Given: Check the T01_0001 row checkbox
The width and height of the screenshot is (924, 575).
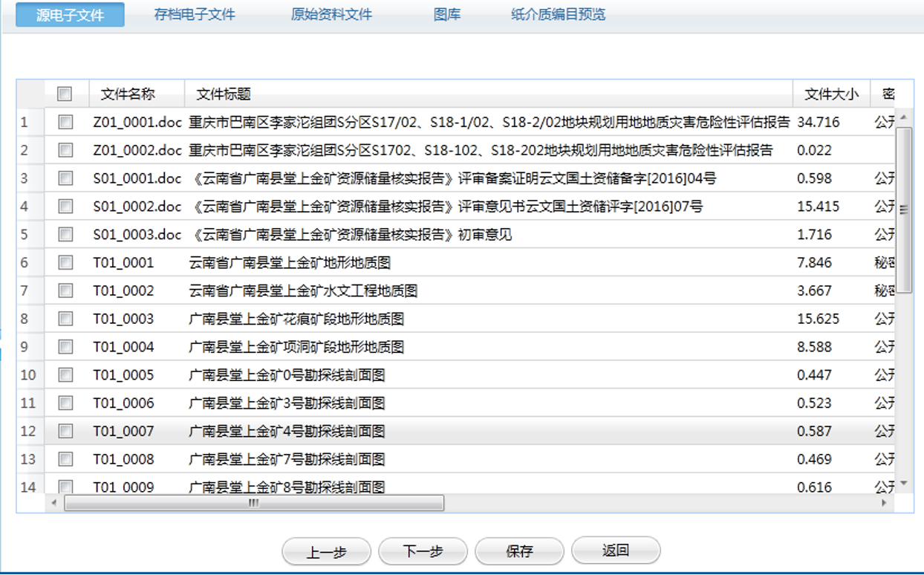Looking at the screenshot, I should (x=65, y=262).
